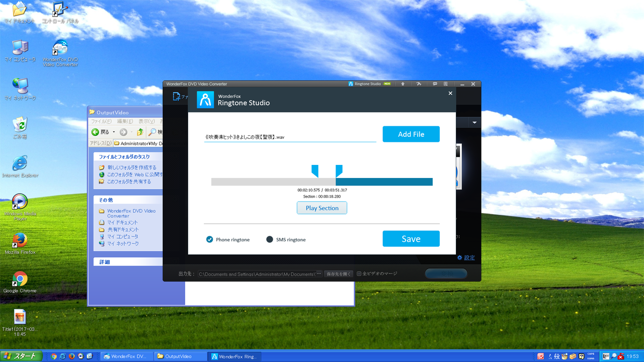644x362 pixels.
Task: Select the Recycle Bin desktop icon
Action: pyautogui.click(x=20, y=128)
